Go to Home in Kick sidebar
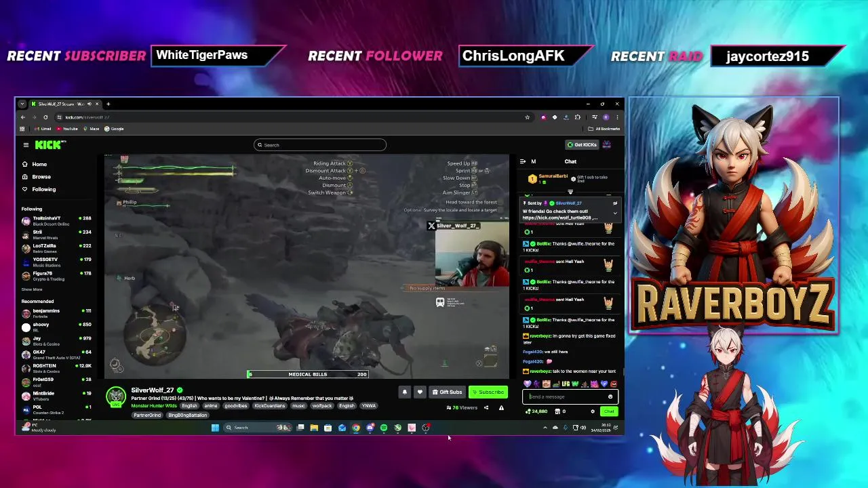The image size is (868, 488). tap(34, 164)
